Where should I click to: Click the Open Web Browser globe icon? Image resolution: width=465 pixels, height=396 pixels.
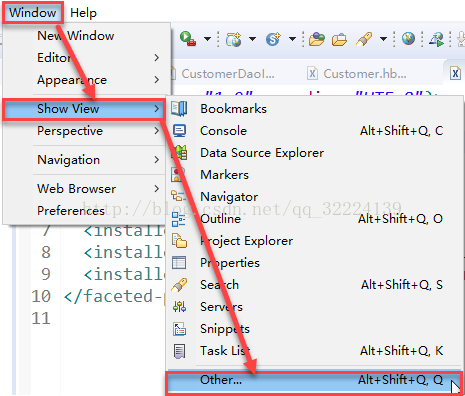click(408, 39)
